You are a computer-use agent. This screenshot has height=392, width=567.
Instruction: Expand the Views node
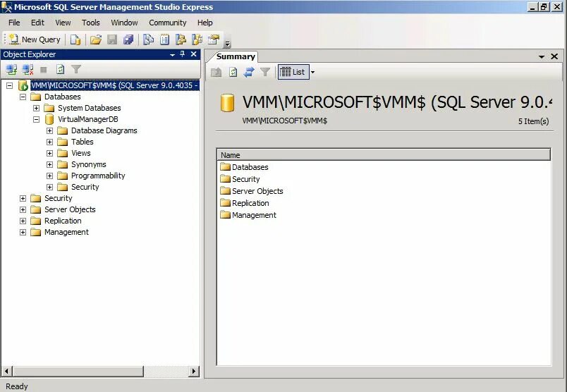[x=49, y=153]
